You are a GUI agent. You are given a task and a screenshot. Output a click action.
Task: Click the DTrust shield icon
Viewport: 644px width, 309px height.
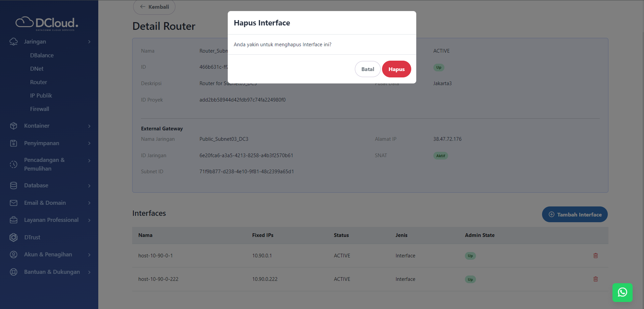pos(13,237)
